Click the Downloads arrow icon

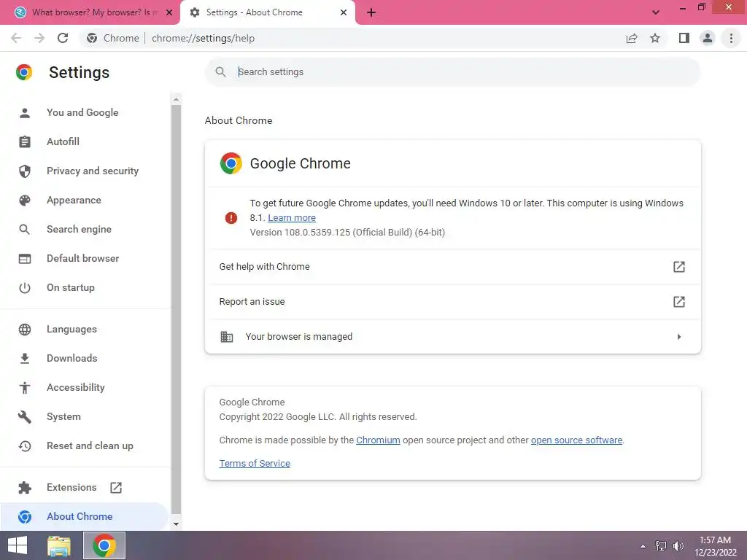coord(25,359)
